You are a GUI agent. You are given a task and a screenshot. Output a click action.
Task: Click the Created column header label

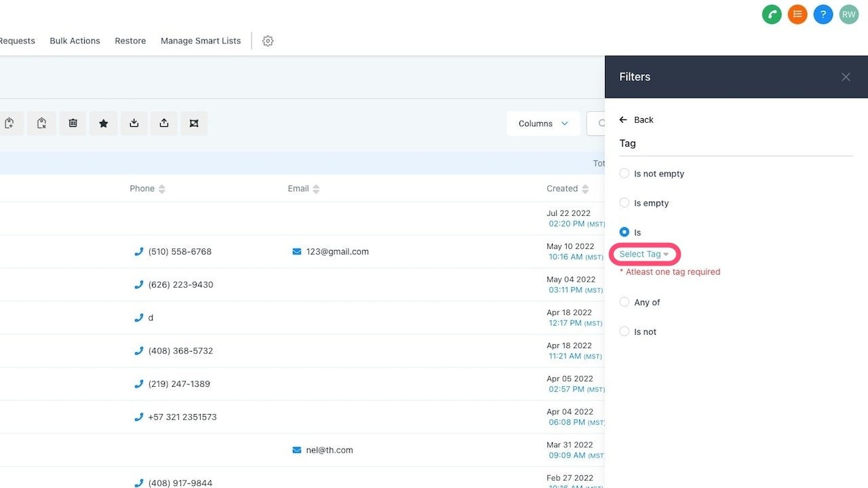pos(562,189)
